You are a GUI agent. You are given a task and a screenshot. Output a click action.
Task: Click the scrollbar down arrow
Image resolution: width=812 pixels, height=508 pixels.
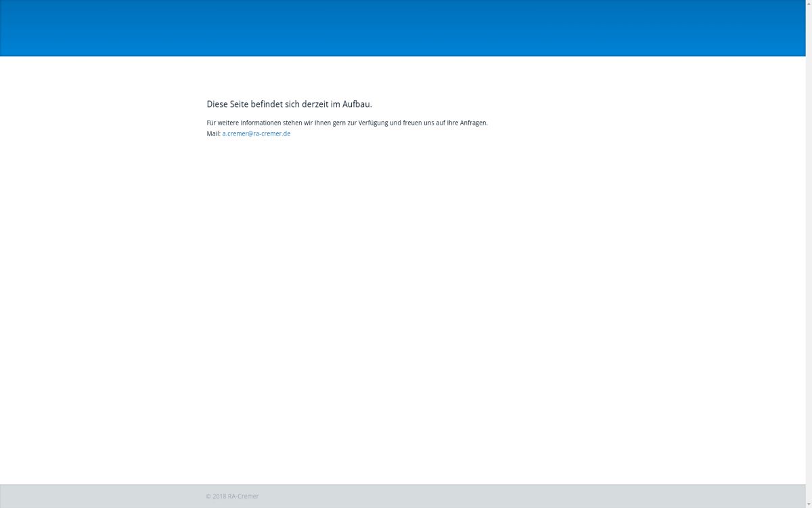pos(809,504)
